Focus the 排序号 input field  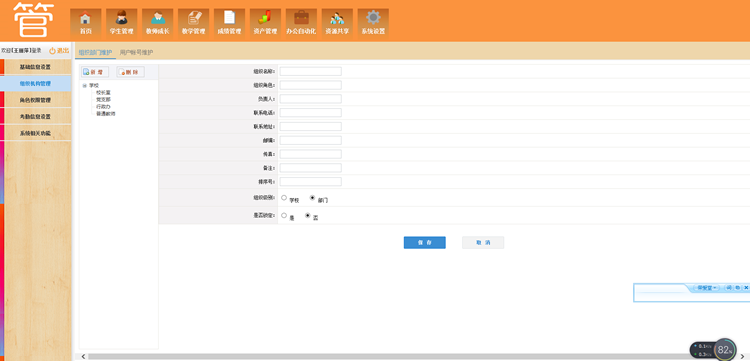coord(310,182)
